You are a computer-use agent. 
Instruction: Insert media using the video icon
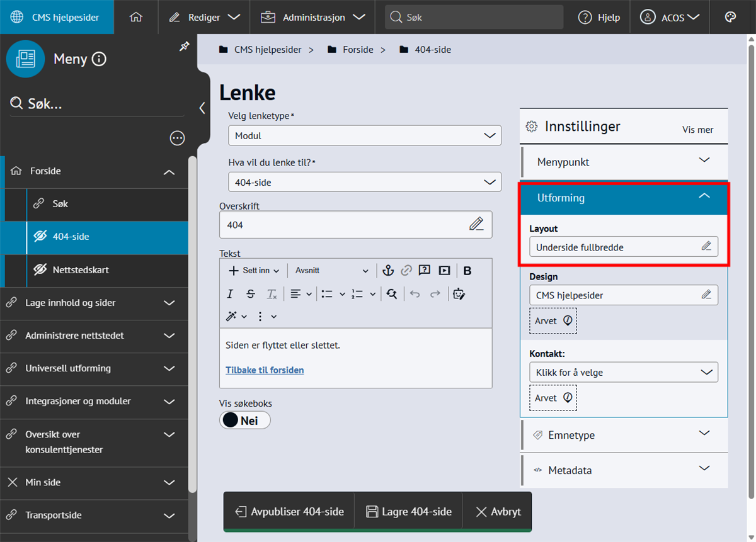444,271
